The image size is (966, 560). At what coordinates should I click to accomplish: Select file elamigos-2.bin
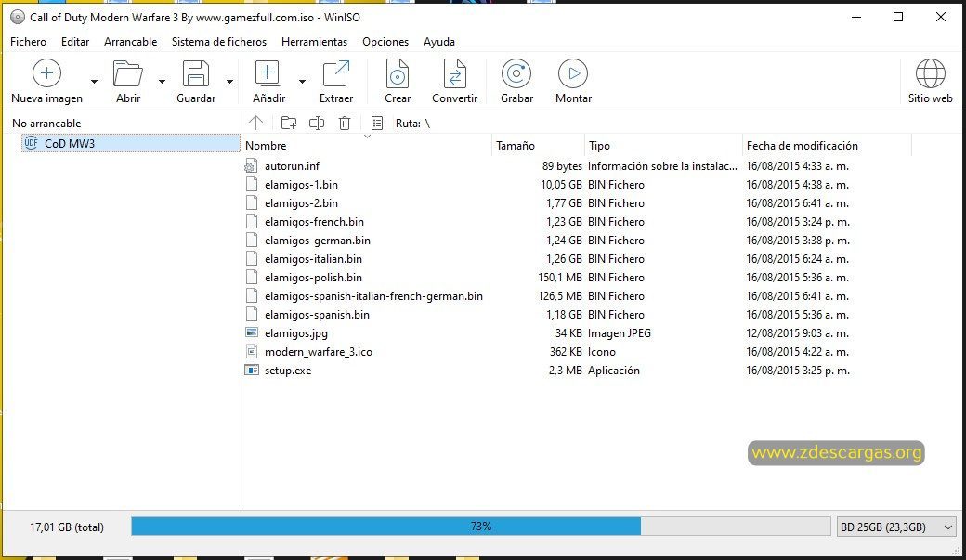pos(301,203)
